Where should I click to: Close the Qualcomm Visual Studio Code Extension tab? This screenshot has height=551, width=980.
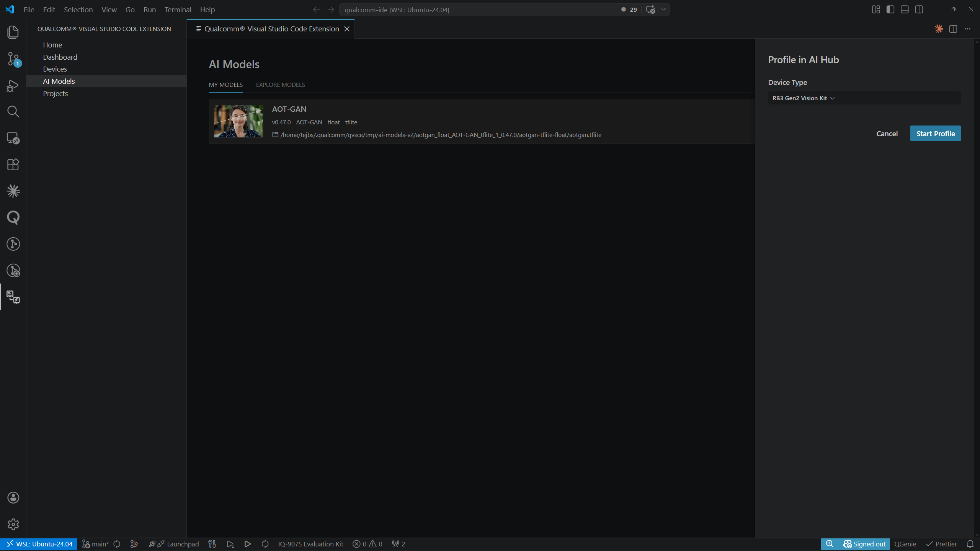[x=347, y=29]
